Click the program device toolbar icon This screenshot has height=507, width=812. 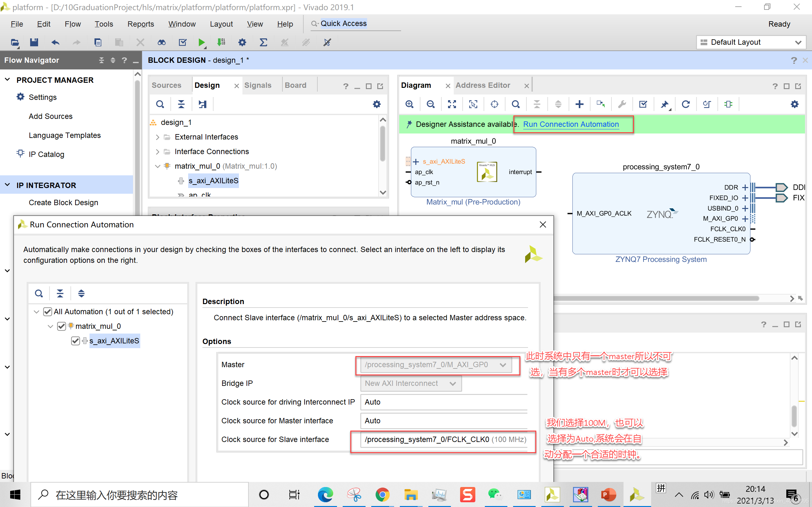tap(221, 42)
